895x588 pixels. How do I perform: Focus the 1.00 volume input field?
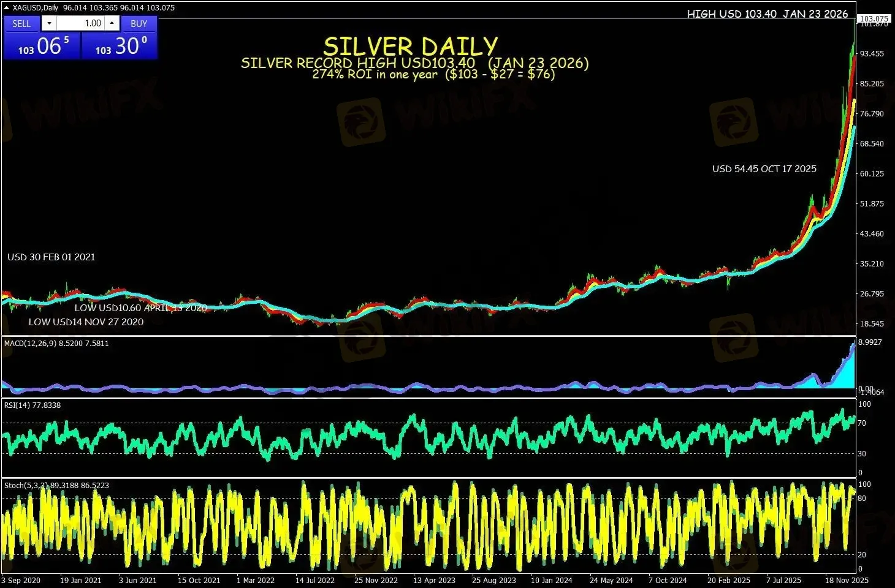pyautogui.click(x=80, y=23)
